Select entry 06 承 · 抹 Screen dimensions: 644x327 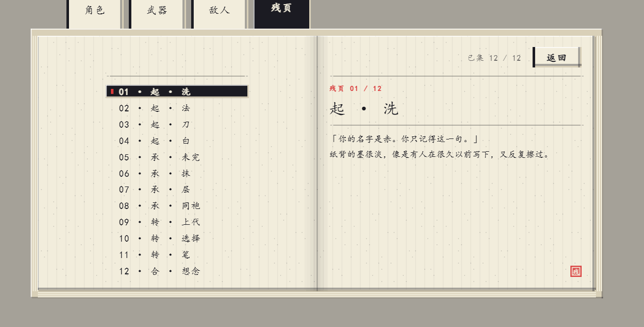pyautogui.click(x=177, y=173)
